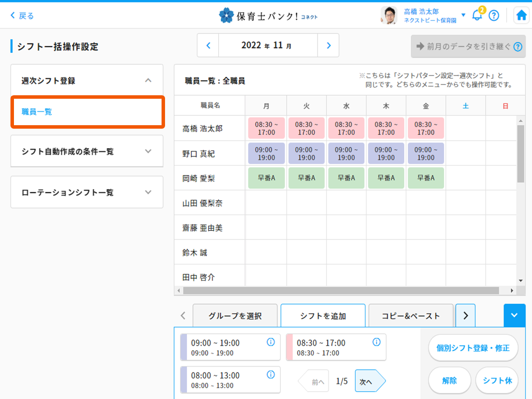Click info icon on 09:00 ~ 19:00 shift card
532x399 pixels.
(x=271, y=342)
